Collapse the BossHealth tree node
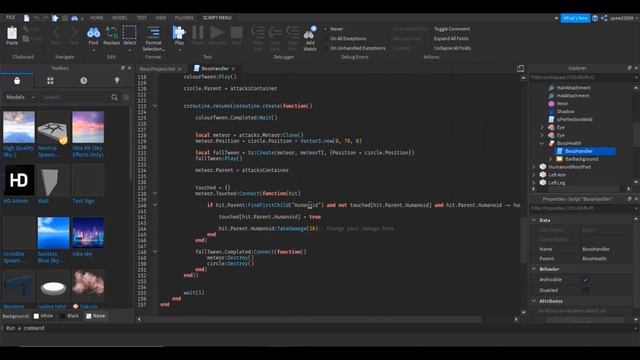640x360 pixels. tap(542, 143)
